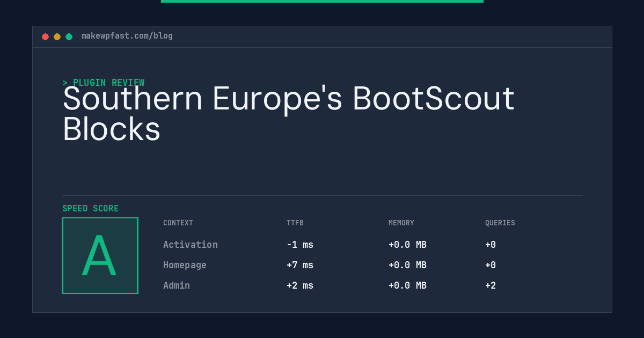The width and height of the screenshot is (644, 338).
Task: Click the grade A score badge
Action: pyautogui.click(x=100, y=255)
